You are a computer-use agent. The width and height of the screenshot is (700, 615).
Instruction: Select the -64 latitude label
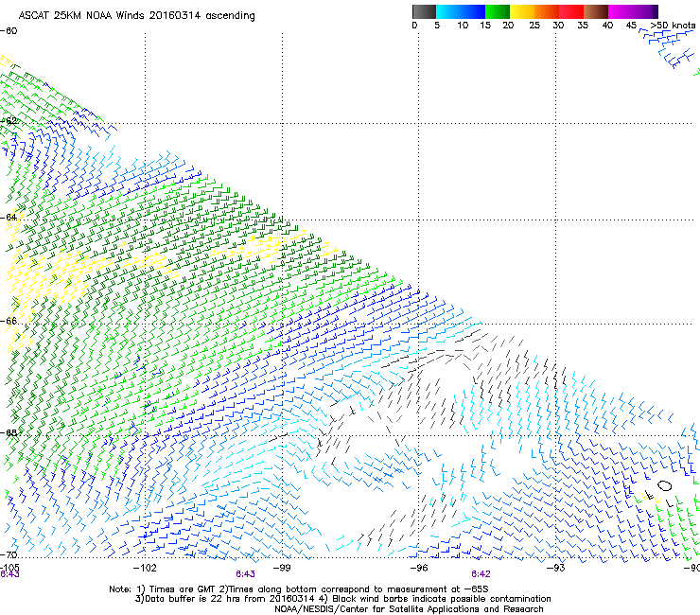tap(9, 217)
